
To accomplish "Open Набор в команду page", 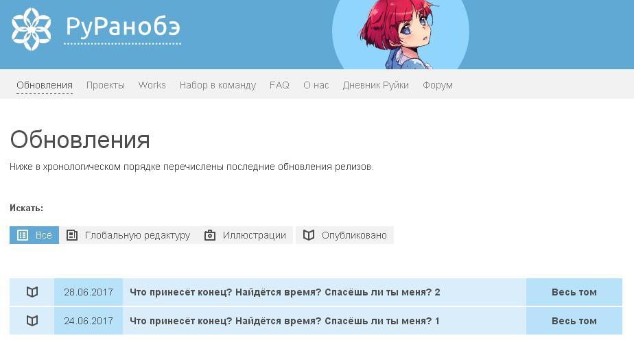I will 218,85.
